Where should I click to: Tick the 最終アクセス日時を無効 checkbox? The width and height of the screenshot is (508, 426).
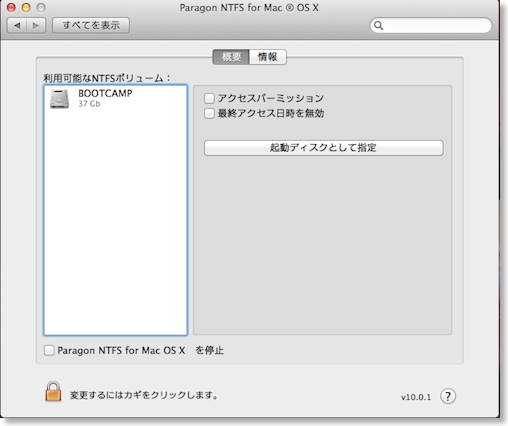209,113
